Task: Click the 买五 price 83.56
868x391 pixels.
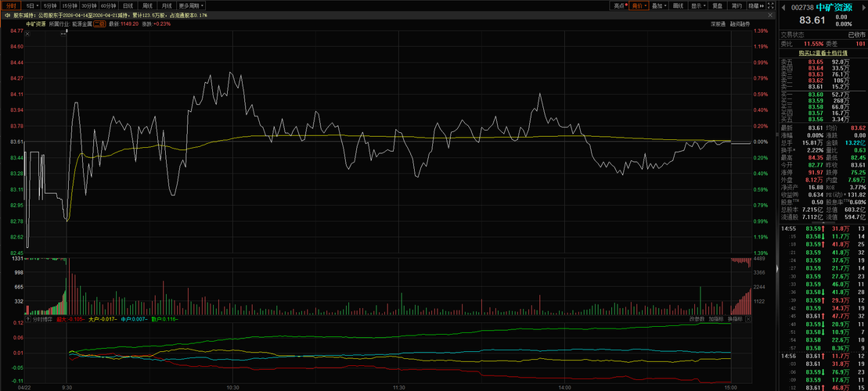Action: pos(816,119)
